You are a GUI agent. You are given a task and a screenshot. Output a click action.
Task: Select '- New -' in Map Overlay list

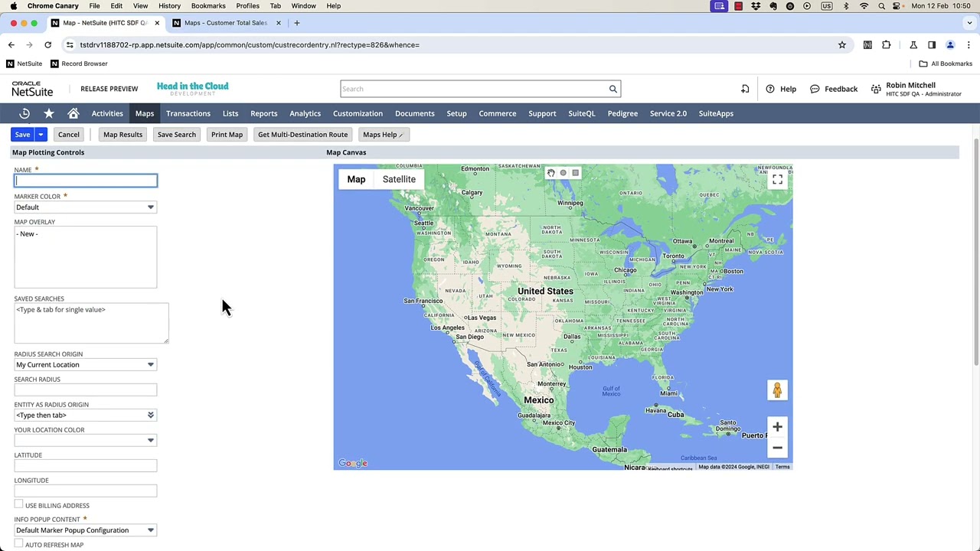pyautogui.click(x=28, y=234)
